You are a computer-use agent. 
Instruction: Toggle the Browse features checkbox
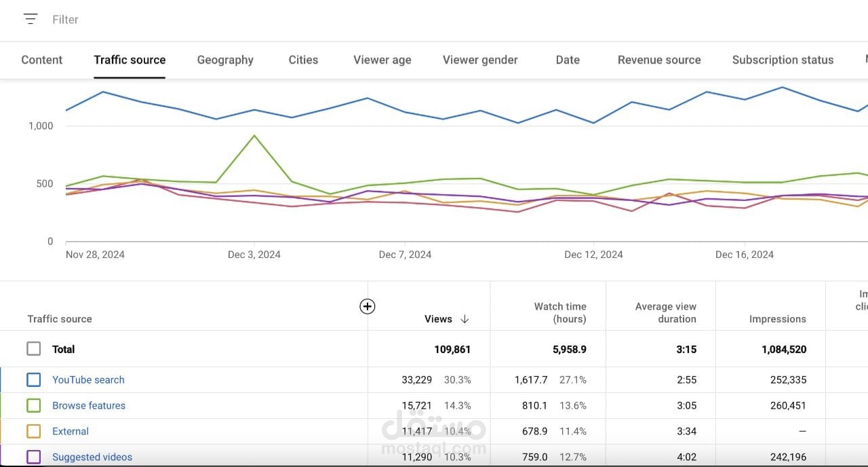34,406
